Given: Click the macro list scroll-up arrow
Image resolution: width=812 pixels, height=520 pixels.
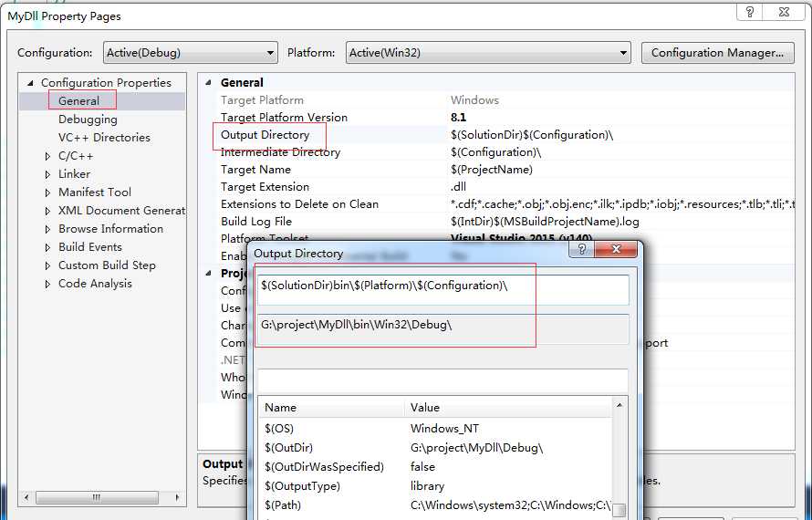Looking at the screenshot, I should [619, 406].
